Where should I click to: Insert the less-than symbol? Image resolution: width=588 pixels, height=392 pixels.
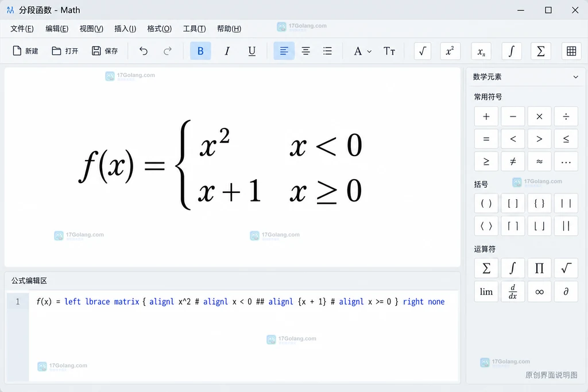513,139
